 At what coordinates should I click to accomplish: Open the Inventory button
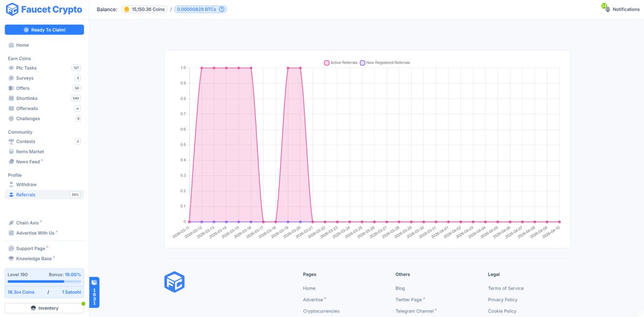tap(44, 308)
